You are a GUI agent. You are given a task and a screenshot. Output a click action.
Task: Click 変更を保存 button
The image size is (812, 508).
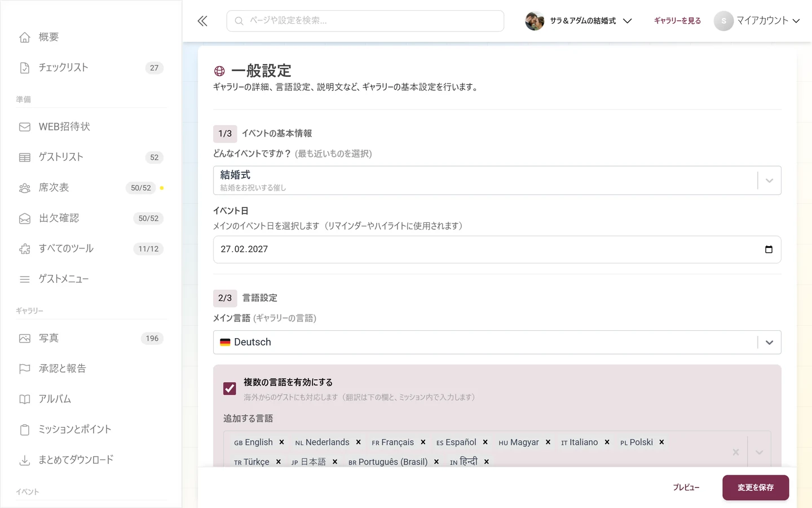(756, 488)
